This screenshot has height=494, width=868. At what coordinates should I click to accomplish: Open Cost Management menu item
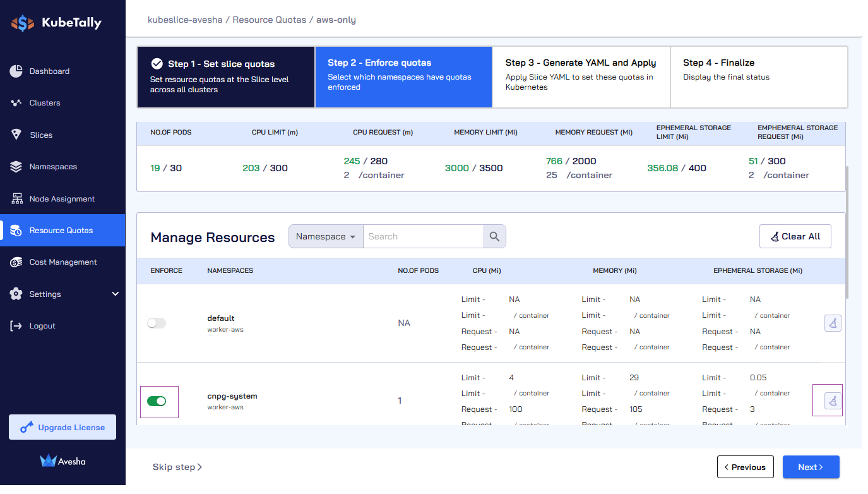pos(62,262)
